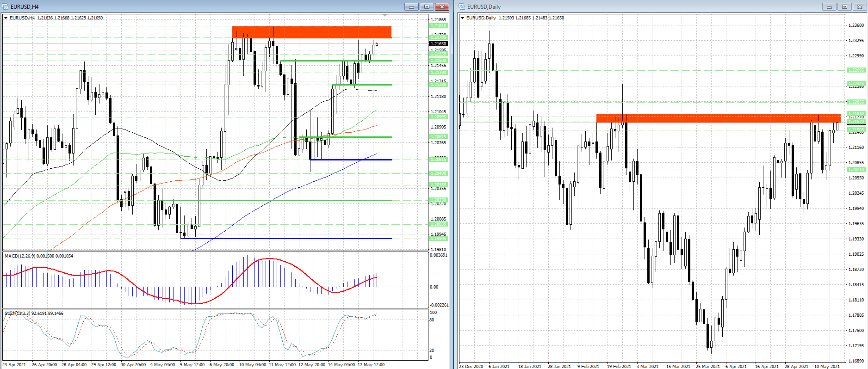Click the 6 May 20:00 time label

coord(222,365)
